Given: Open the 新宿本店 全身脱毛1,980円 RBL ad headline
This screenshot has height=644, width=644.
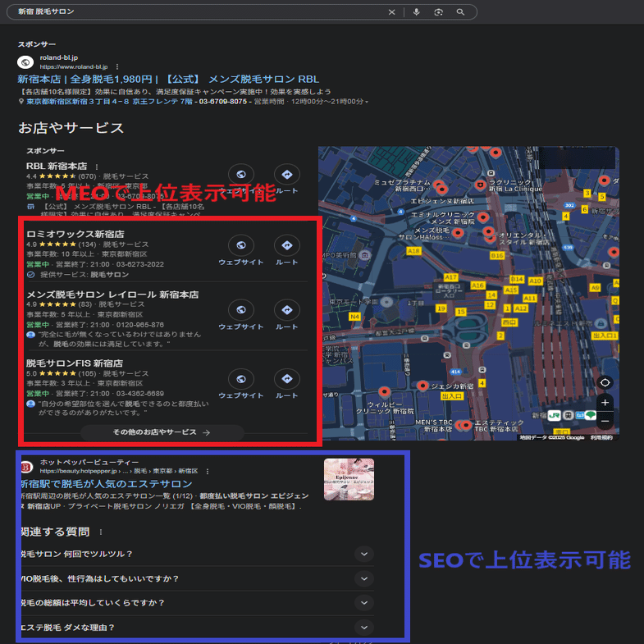Looking at the screenshot, I should (168, 79).
